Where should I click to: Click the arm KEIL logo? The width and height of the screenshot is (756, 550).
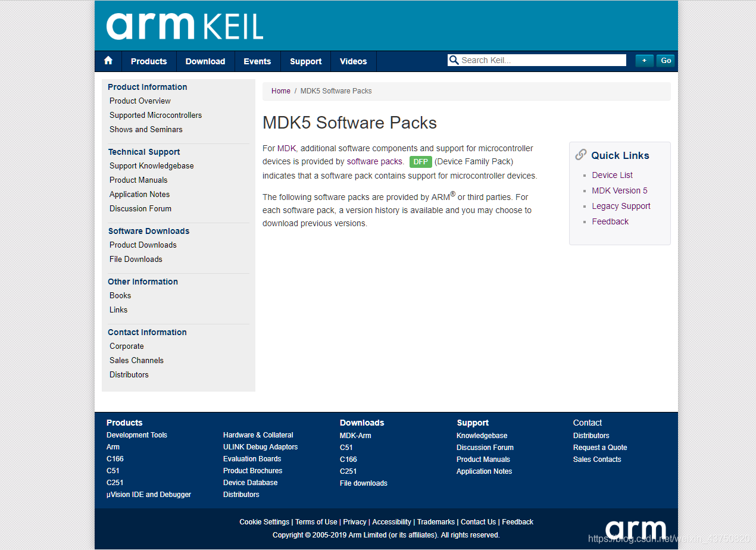185,26
